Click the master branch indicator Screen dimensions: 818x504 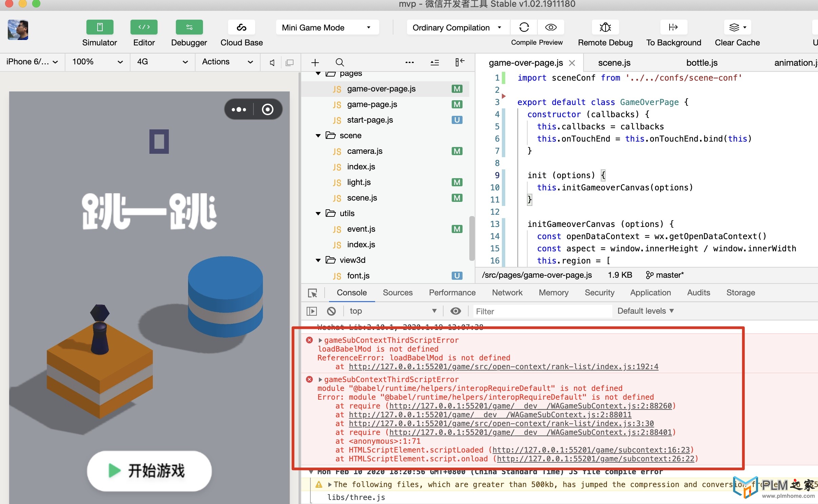[x=664, y=275]
